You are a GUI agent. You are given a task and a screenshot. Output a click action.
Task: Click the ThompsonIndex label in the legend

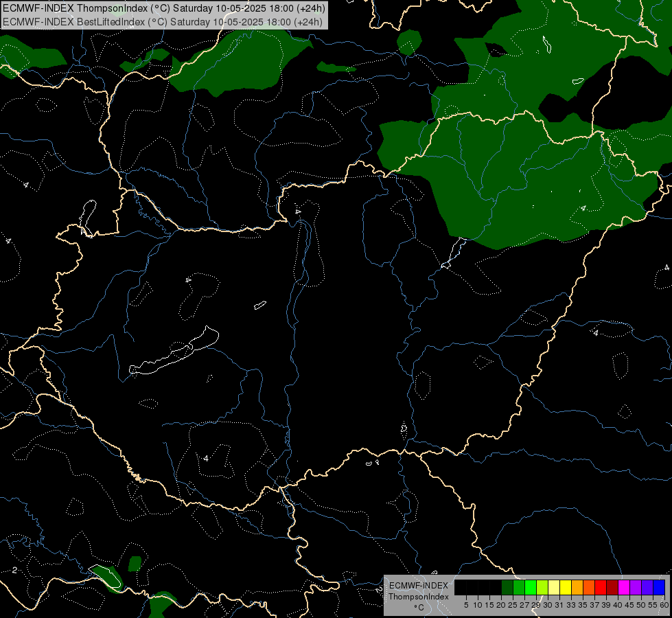[x=419, y=597]
